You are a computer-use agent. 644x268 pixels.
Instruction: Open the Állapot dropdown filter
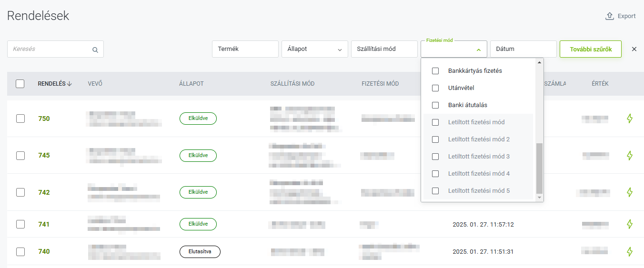[x=315, y=49]
